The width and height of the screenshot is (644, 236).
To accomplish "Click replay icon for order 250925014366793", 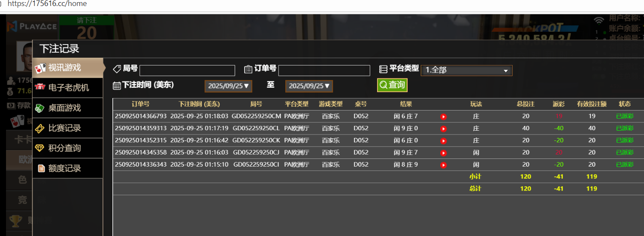I will [x=443, y=117].
